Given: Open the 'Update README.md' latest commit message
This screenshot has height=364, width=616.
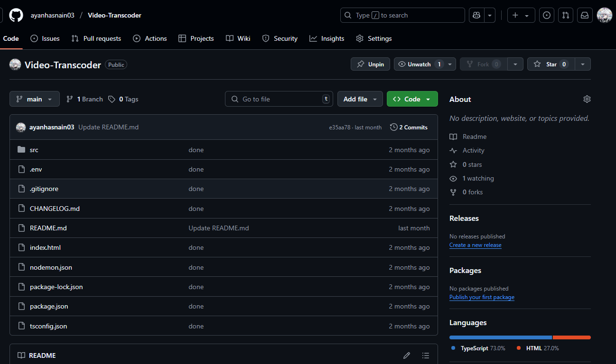Looking at the screenshot, I should click(x=108, y=127).
